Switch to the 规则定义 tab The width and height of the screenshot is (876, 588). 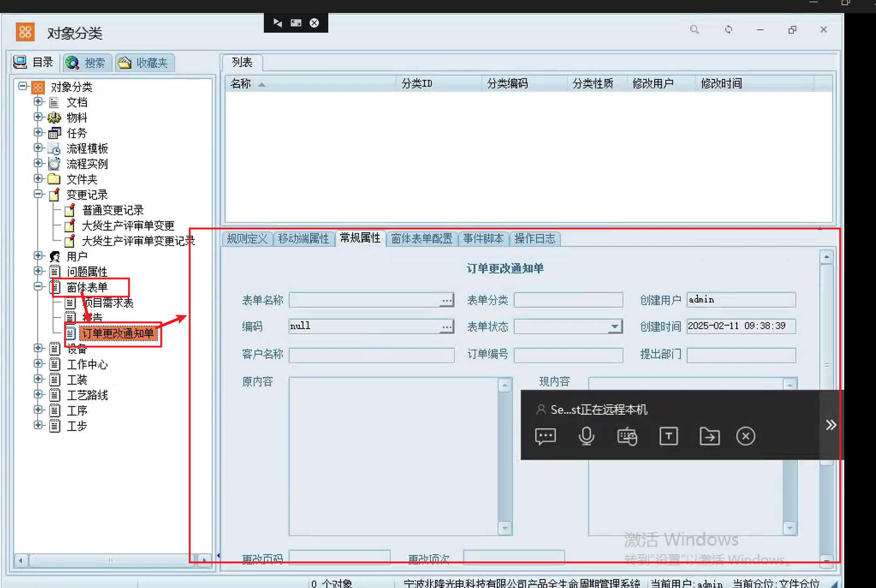[x=247, y=239]
